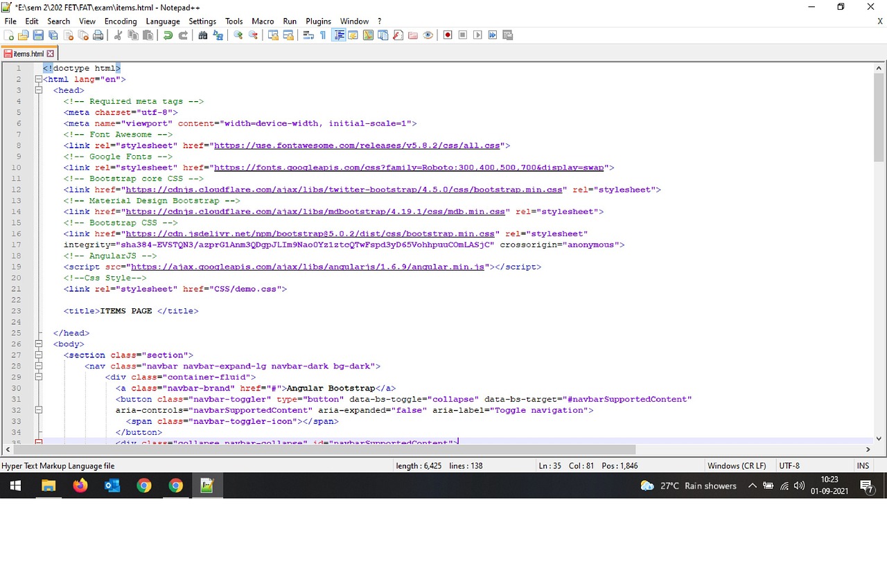
Task: Zoom out using the magnifier minus icon
Action: point(254,35)
